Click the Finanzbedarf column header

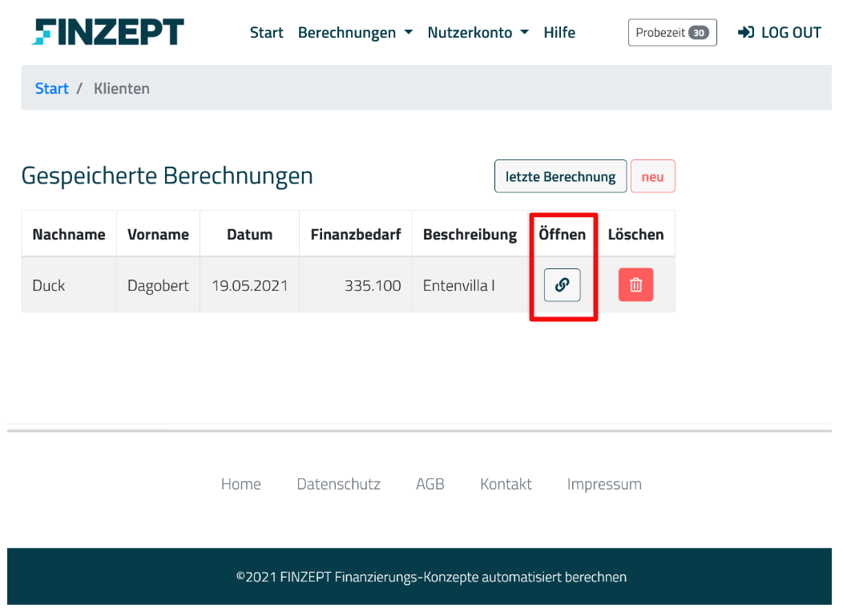356,235
